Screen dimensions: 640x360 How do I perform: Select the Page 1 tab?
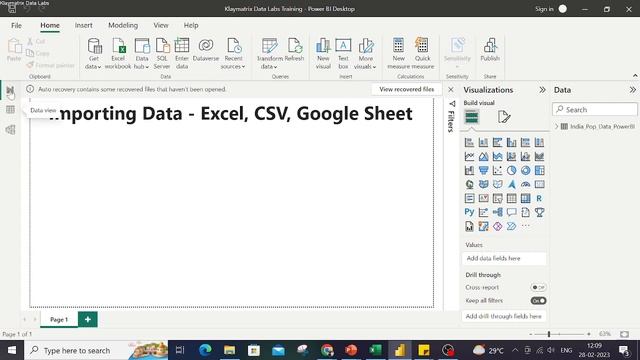[59, 320]
